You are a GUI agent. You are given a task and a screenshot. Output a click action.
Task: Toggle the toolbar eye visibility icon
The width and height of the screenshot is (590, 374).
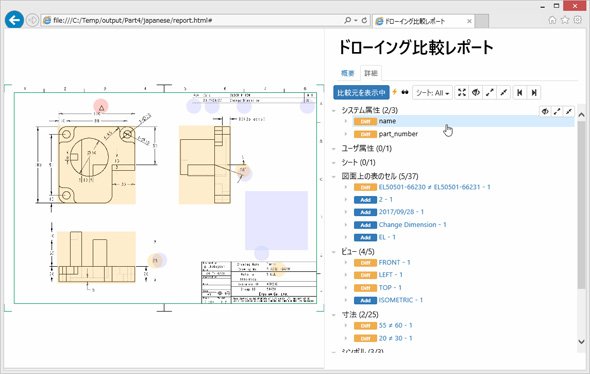point(476,93)
